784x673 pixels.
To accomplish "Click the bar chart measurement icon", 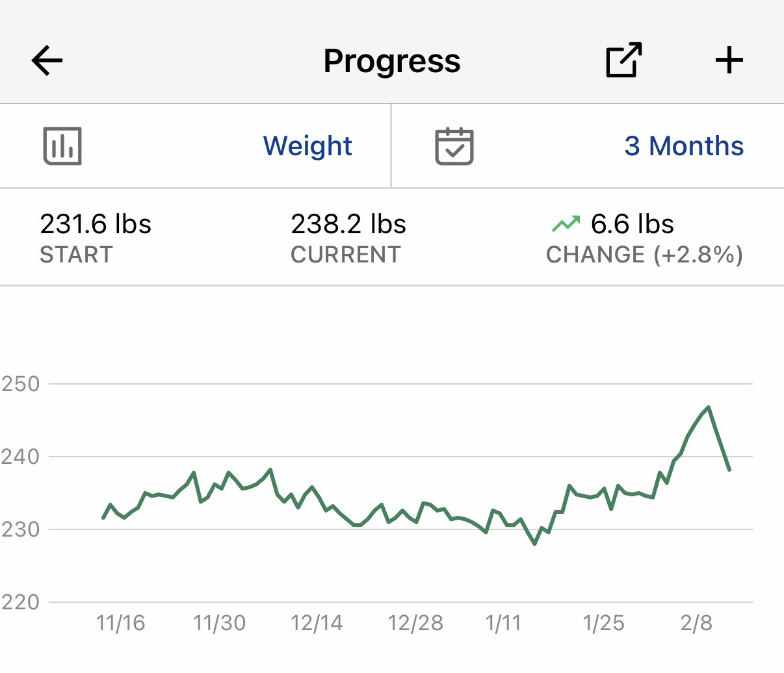I will coord(62,146).
